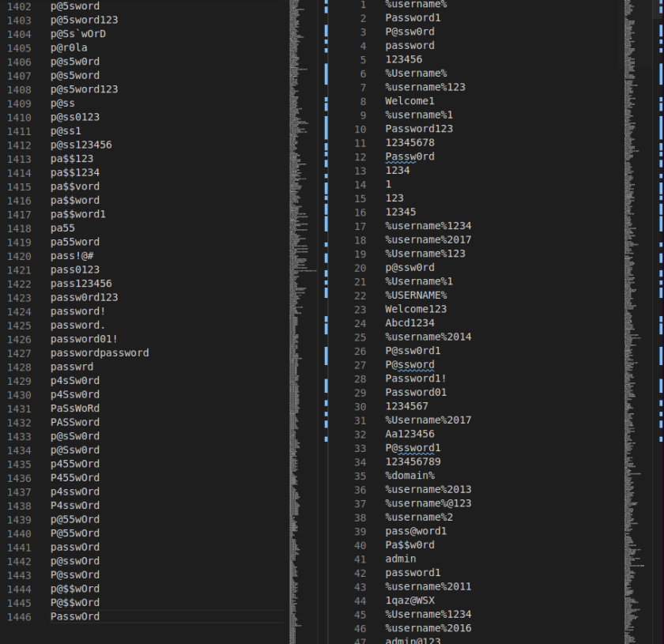Click '12345' on right pane line 16
The height and width of the screenshot is (644, 664).
pos(401,213)
